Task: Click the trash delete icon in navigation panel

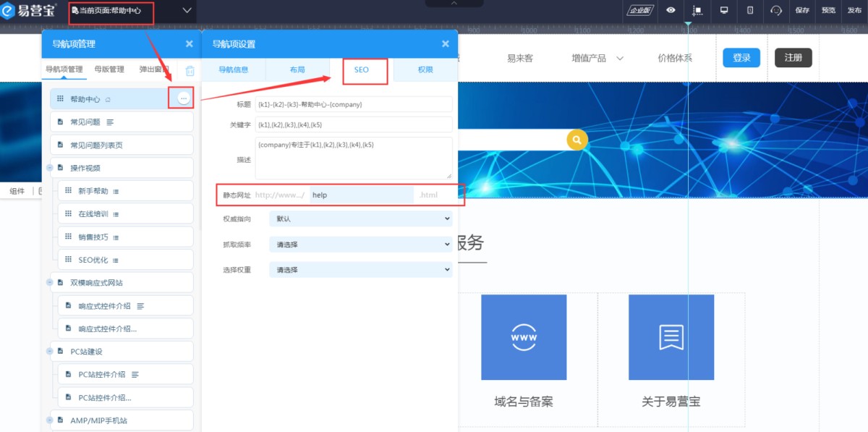Action: point(190,70)
